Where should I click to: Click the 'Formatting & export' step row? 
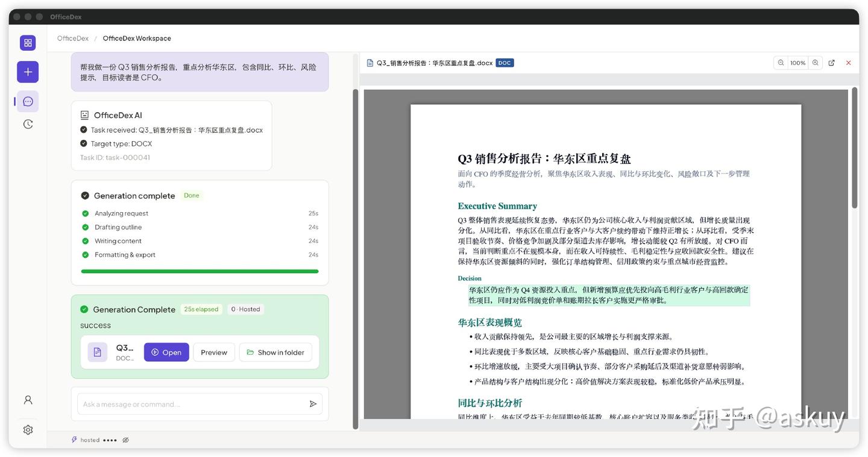[200, 255]
